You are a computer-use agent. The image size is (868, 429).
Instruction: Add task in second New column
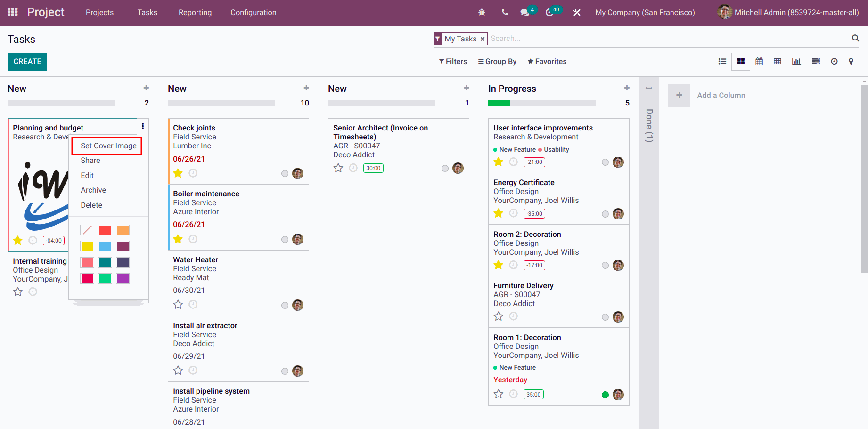coord(306,88)
